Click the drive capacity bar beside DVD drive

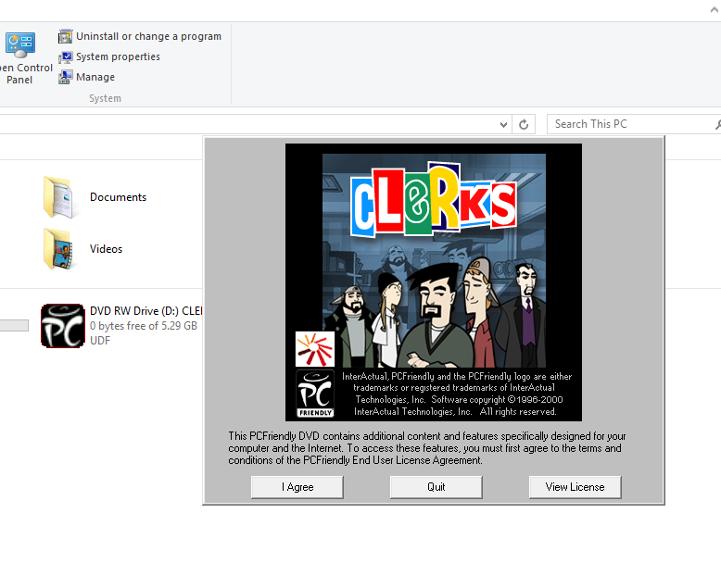point(14,326)
